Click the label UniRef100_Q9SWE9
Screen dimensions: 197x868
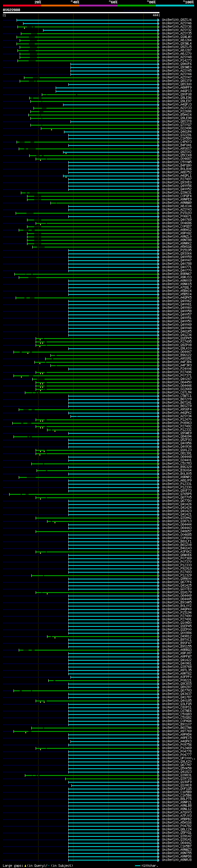point(176,433)
